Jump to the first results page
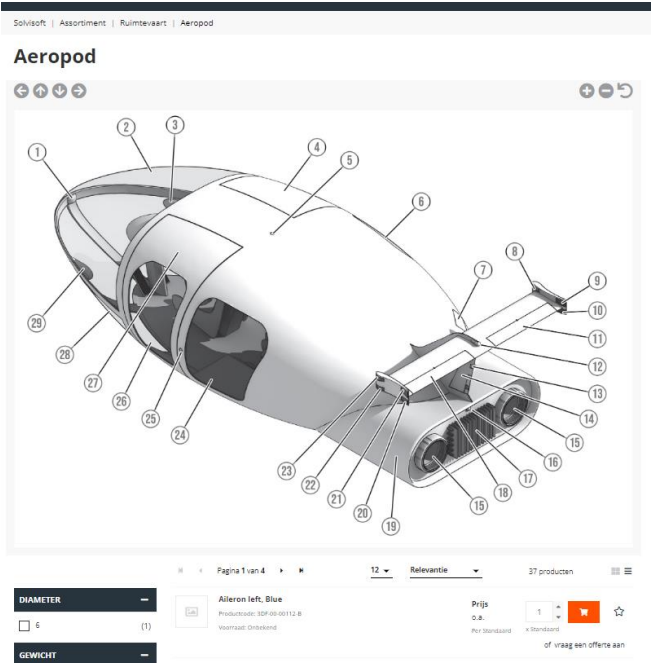 (x=180, y=571)
